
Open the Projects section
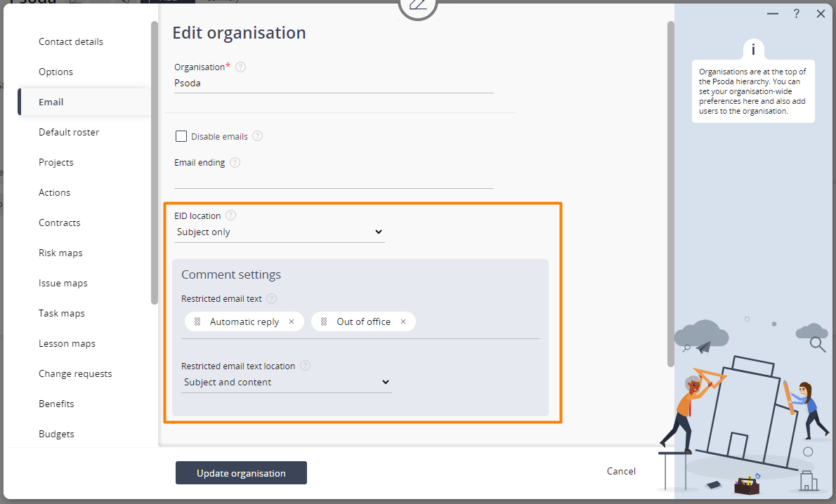coord(56,162)
